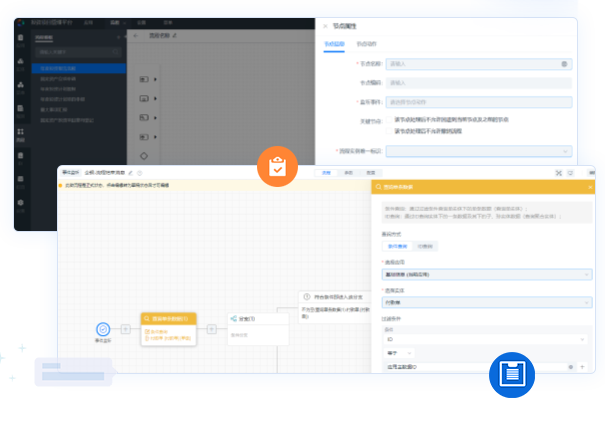Check the second 关键节点 checkbox
The height and width of the screenshot is (428, 605).
(391, 131)
